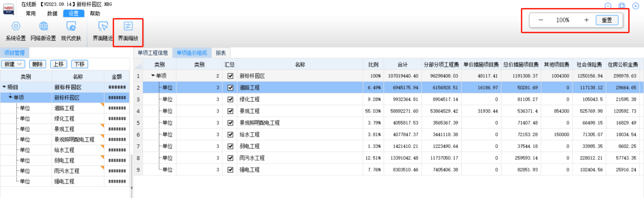Open the 帮助 menu tab
The image size is (644, 198).
click(95, 13)
